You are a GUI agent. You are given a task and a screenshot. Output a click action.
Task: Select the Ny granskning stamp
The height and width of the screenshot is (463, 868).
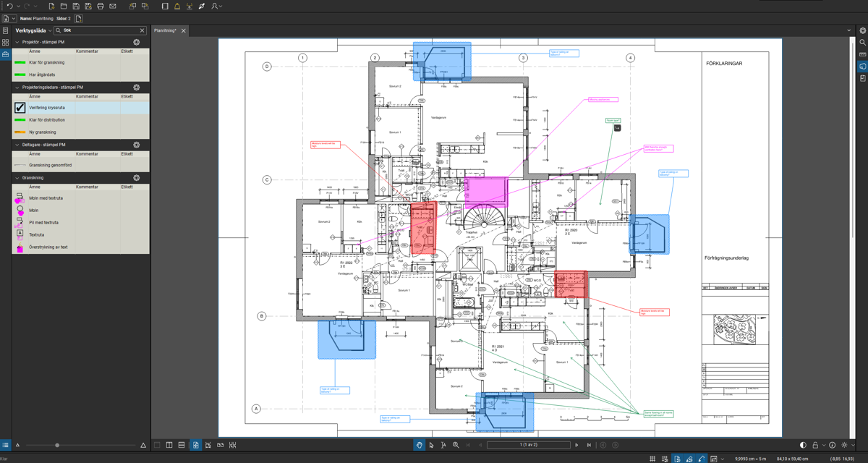coord(80,132)
